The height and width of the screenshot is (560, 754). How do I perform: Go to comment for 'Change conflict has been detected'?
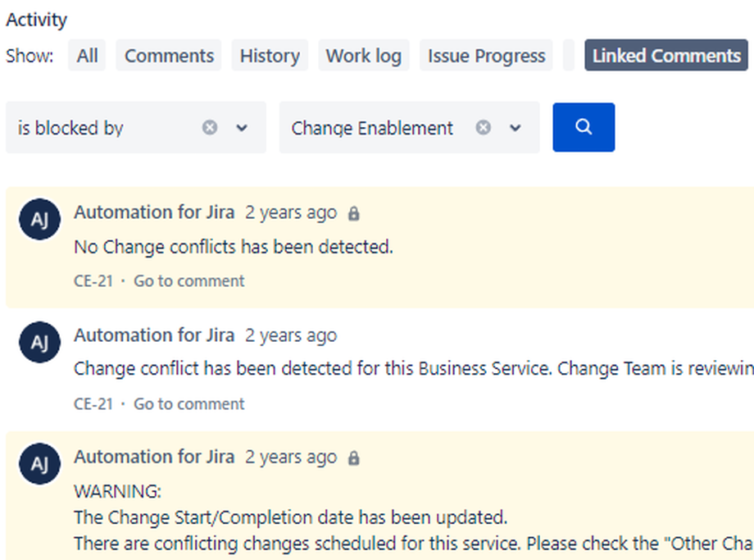pyautogui.click(x=189, y=403)
